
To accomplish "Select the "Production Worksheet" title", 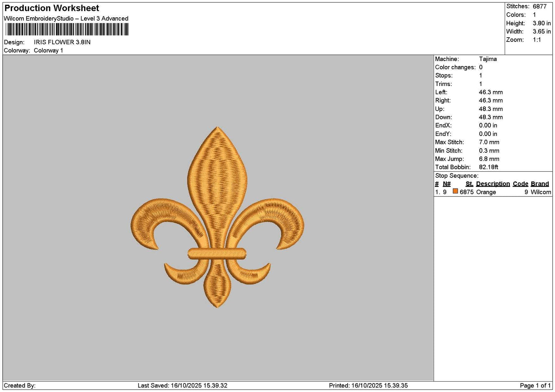I will click(52, 8).
